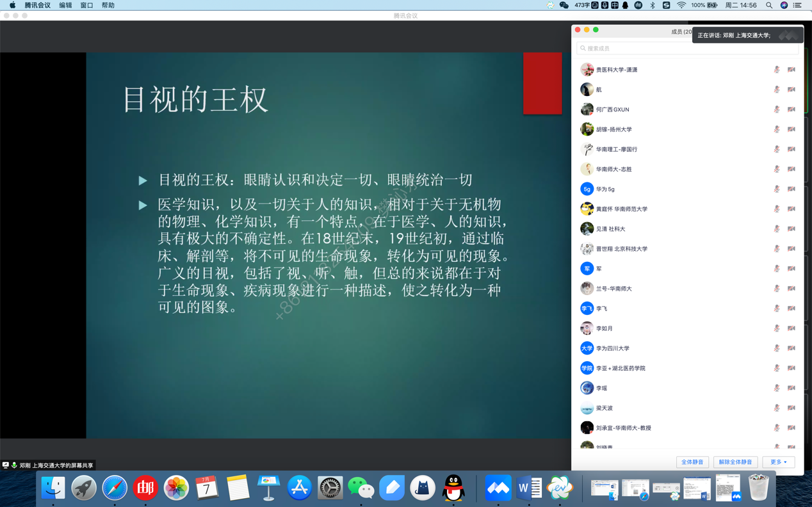The image size is (812, 507).
Task: Expand the 更多 dropdown button
Action: (778, 462)
